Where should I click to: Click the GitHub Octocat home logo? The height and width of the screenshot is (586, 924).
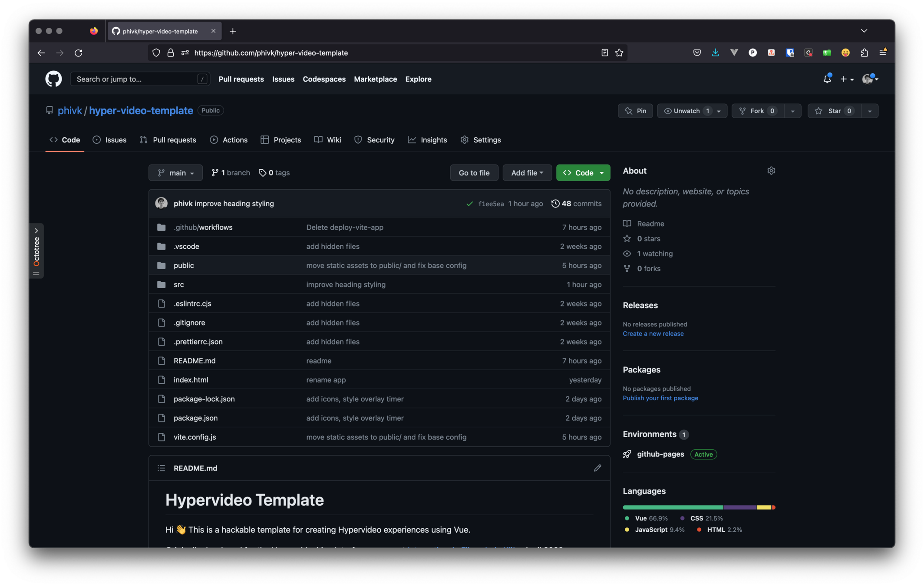point(53,79)
